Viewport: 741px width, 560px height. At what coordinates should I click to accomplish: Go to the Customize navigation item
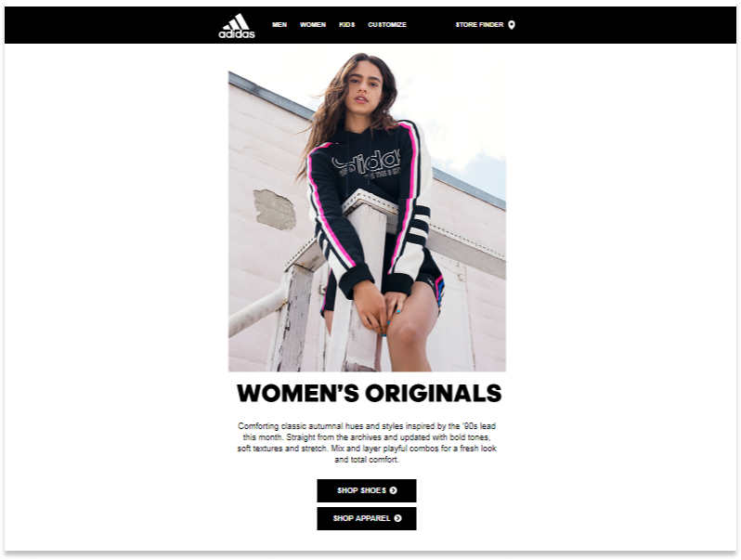coord(387,24)
